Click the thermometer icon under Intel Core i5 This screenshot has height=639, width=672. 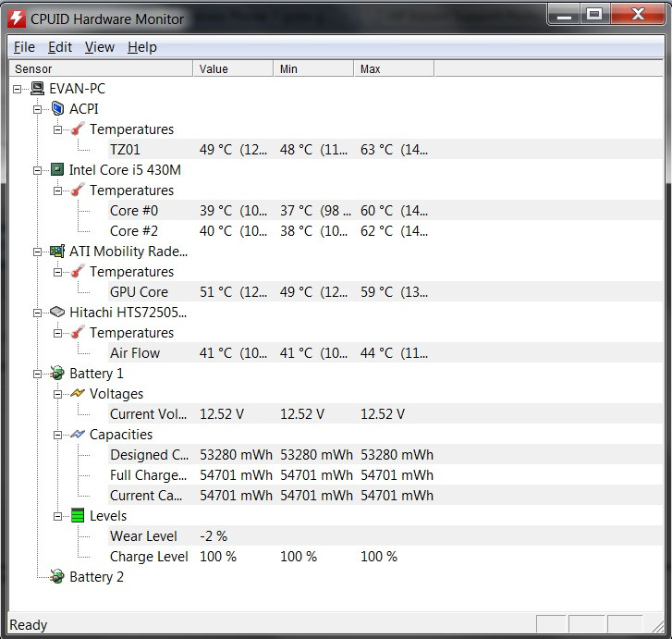78,190
